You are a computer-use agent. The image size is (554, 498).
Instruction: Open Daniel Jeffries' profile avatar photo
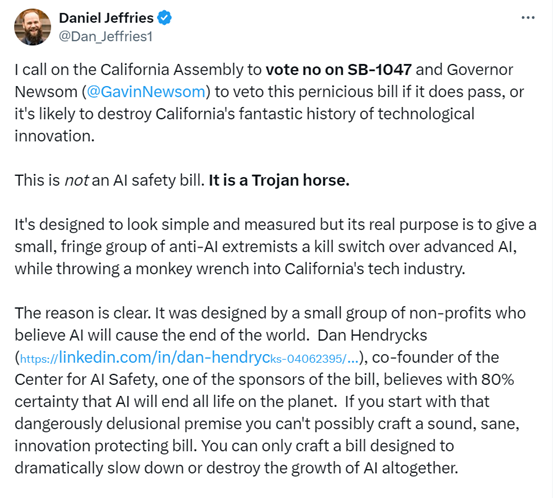pyautogui.click(x=33, y=27)
